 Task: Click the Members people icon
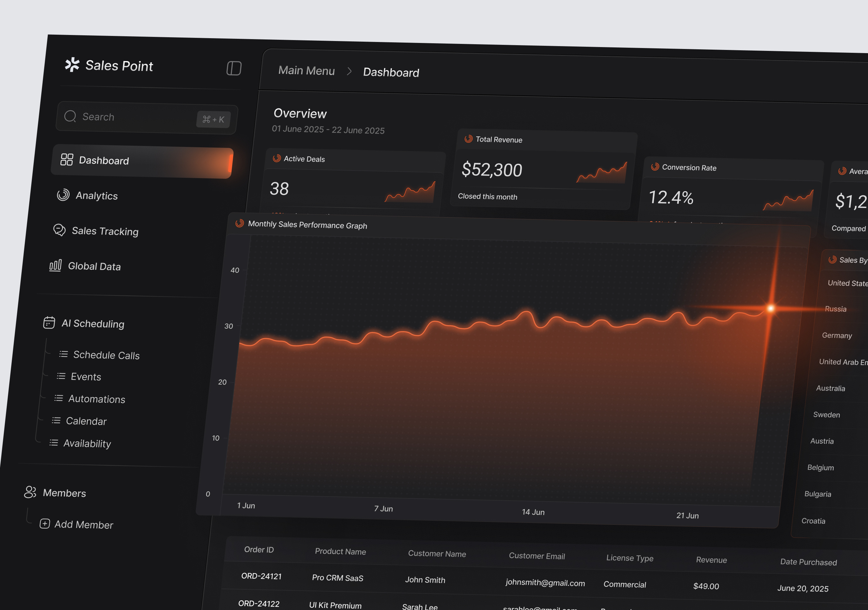tap(30, 492)
